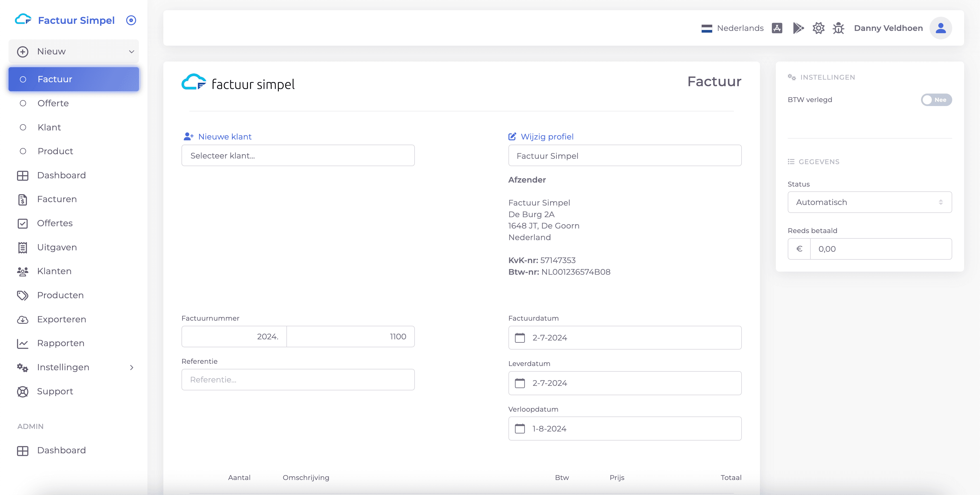Screen dimensions: 980x495
Task: Click the Factuurdatum date field
Action: [624, 337]
